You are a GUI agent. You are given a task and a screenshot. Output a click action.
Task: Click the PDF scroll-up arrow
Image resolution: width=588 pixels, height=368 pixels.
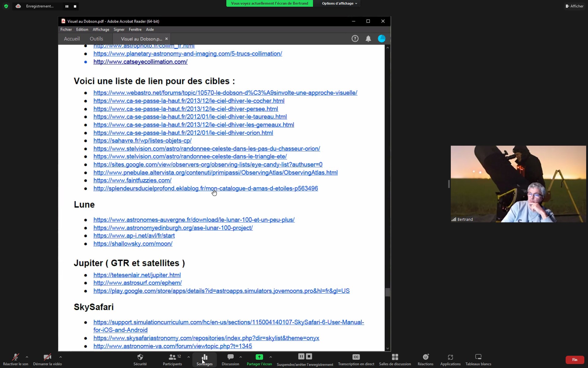(388, 48)
